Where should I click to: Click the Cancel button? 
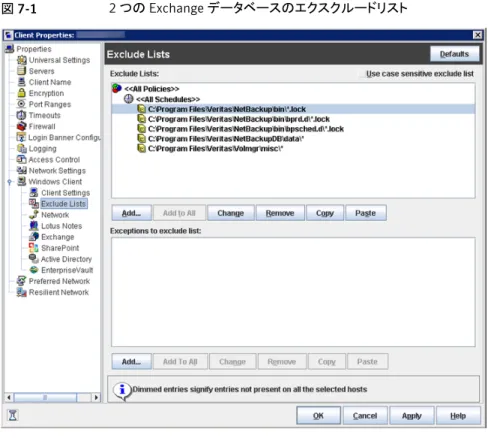click(365, 415)
